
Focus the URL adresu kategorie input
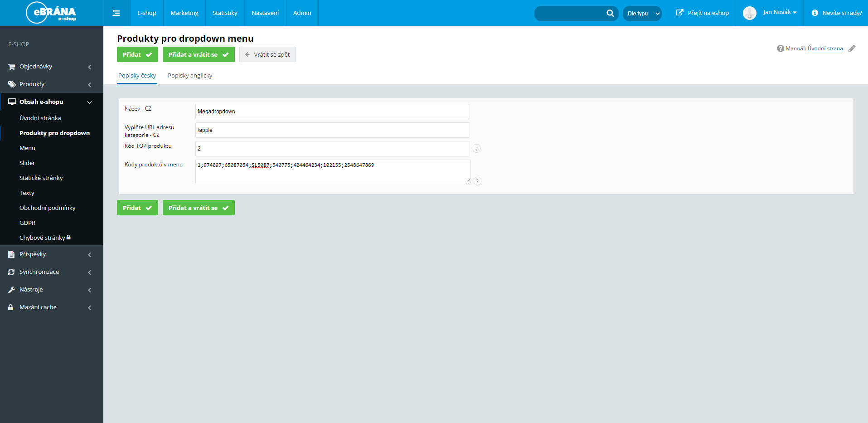(x=332, y=130)
